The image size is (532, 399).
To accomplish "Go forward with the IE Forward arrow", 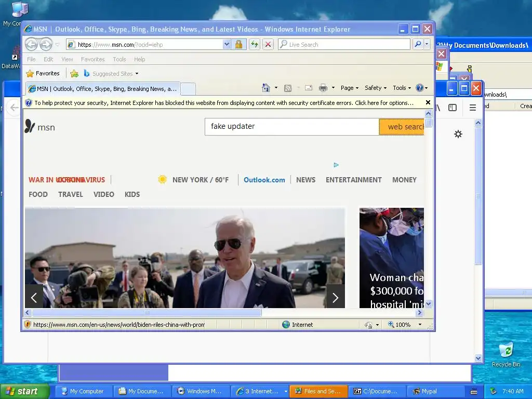I will coord(46,44).
